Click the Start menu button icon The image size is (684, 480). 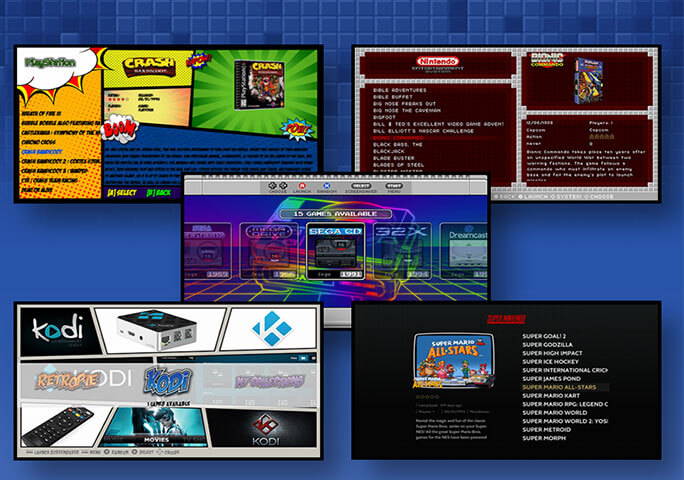pyautogui.click(x=394, y=188)
